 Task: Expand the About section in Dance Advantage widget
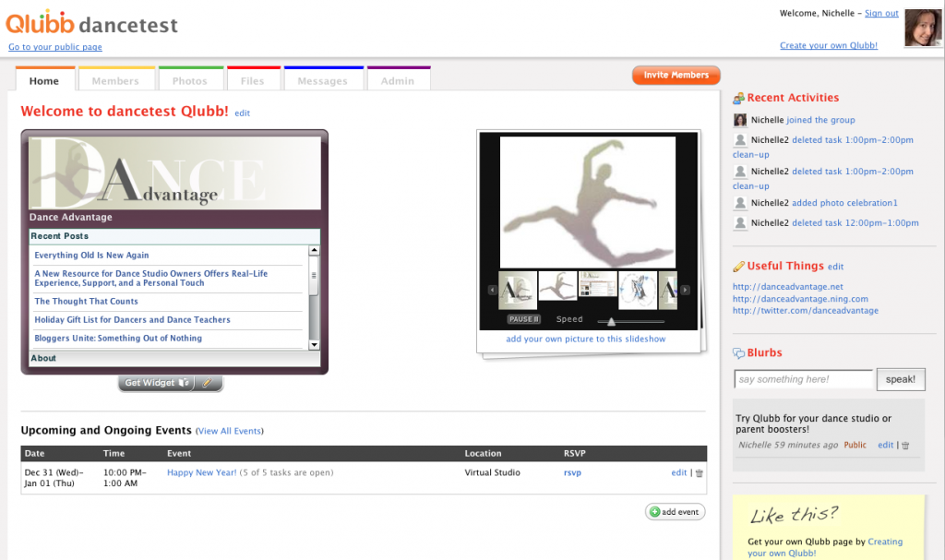pyautogui.click(x=174, y=358)
